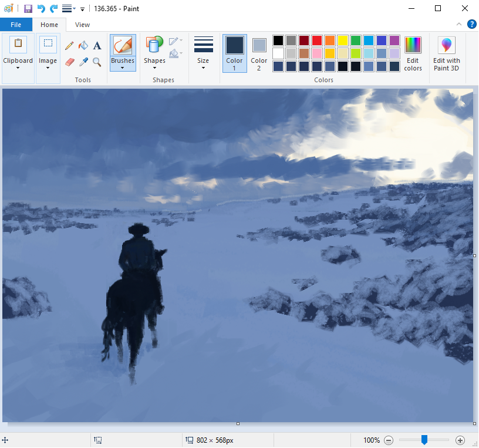Click the Size line thickness icon
479x448 pixels.
tap(204, 45)
